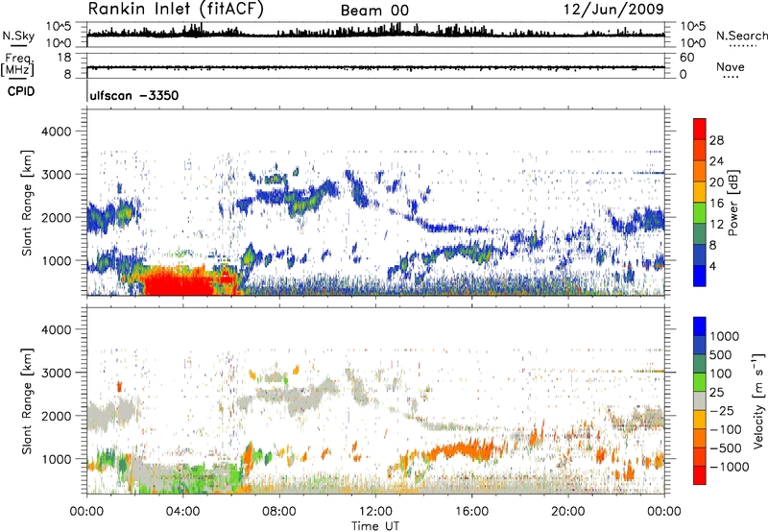Click the 'Beam 00' label
Image resolution: width=768 pixels, height=532 pixels.
374,11
